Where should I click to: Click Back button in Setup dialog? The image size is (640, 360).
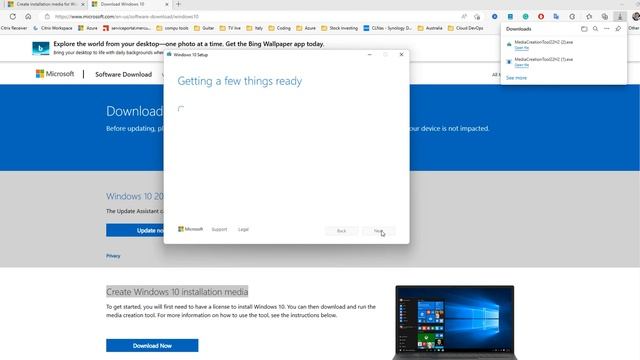(342, 231)
